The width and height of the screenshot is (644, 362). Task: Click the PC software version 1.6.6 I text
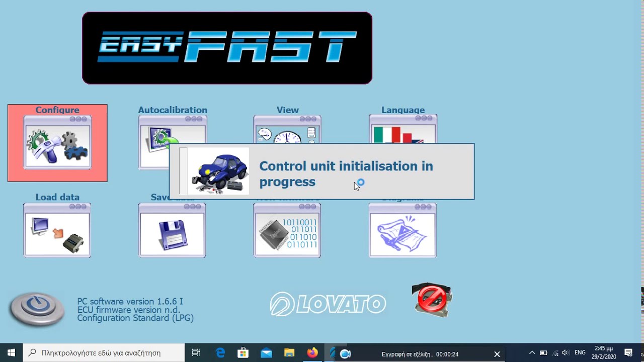point(130,302)
